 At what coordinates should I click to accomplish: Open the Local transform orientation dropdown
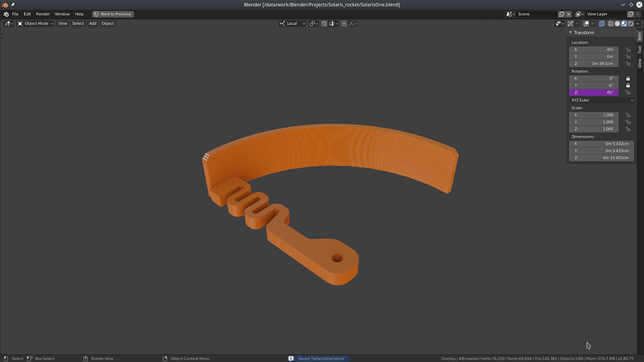(292, 24)
